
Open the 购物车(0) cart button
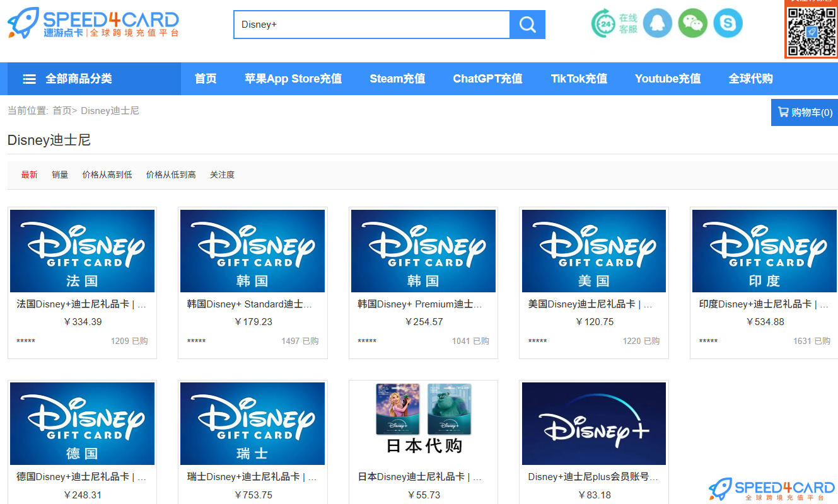pyautogui.click(x=805, y=112)
